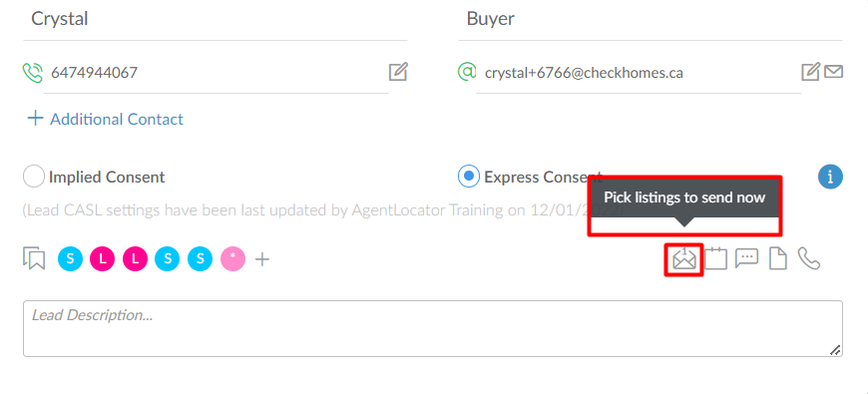868x394 pixels.
Task: Click the green phone call icon
Action: tap(33, 73)
